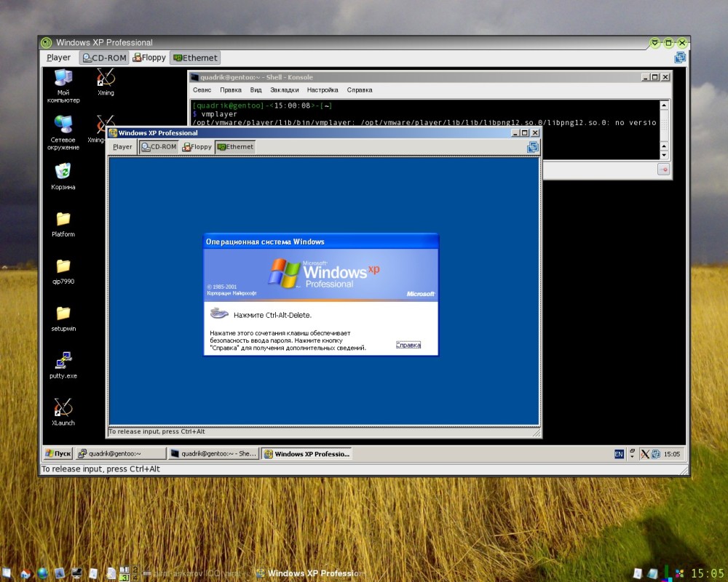This screenshot has width=728, height=582.
Task: Click the host panel desktop pager
Action: click(x=129, y=574)
